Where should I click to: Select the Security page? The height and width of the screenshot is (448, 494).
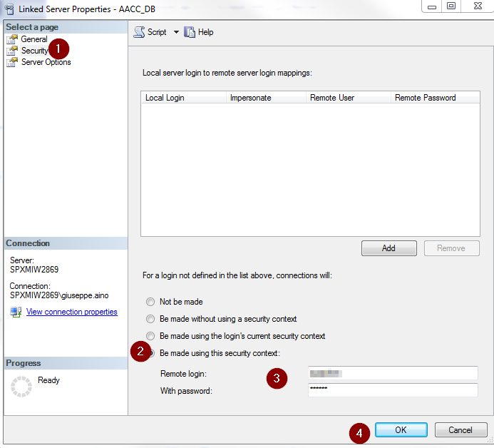[34, 51]
